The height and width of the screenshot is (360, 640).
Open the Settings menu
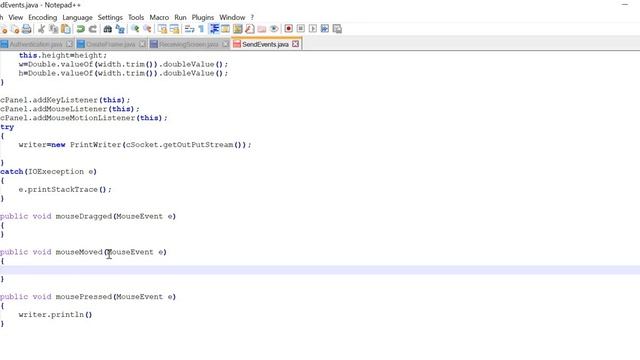(x=110, y=18)
